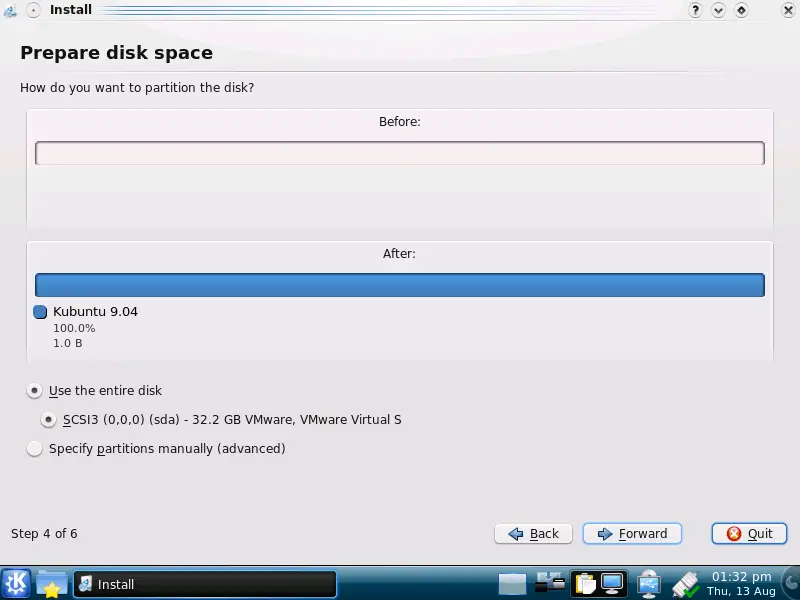Click the installer window menu icon in titlebar

click(10, 10)
